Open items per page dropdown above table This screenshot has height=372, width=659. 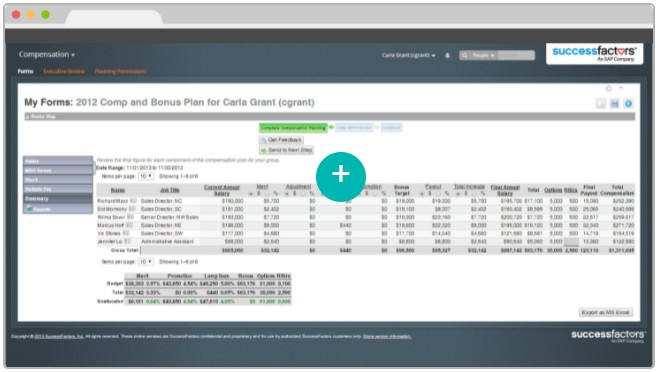146,176
